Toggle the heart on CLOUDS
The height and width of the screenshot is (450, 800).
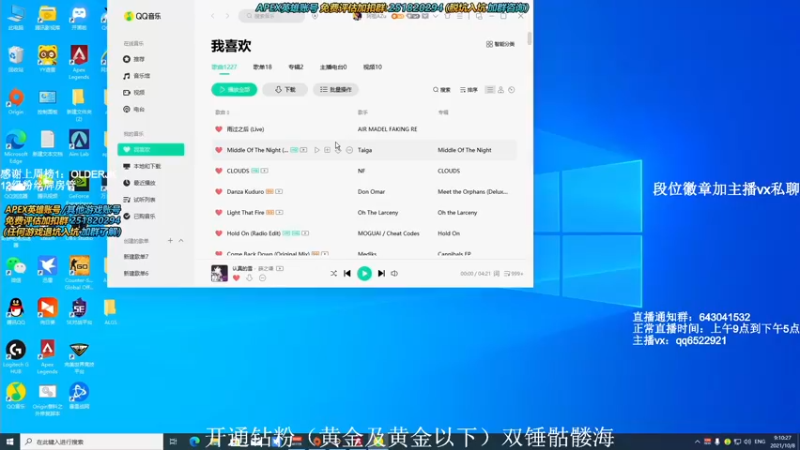coord(219,171)
